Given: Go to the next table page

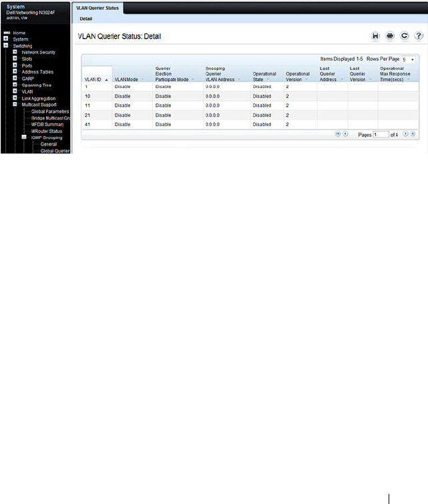Looking at the screenshot, I should point(405,134).
